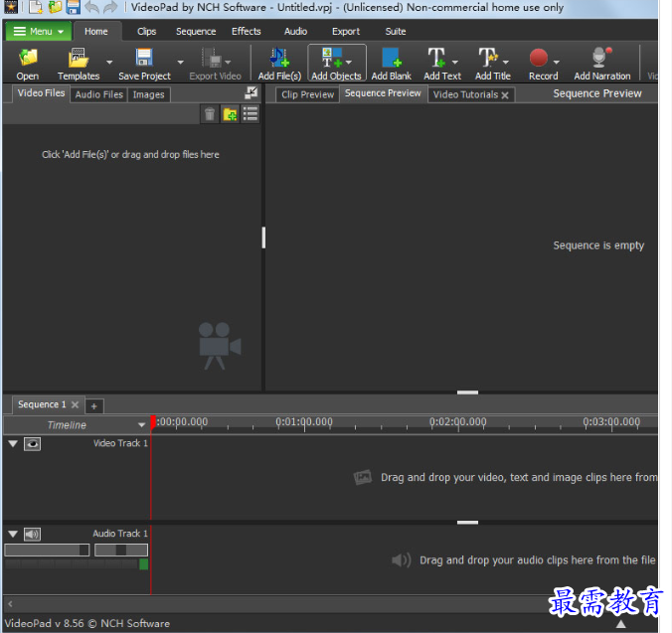This screenshot has height=633, width=672.
Task: Click the Save Project button
Action: click(x=144, y=63)
